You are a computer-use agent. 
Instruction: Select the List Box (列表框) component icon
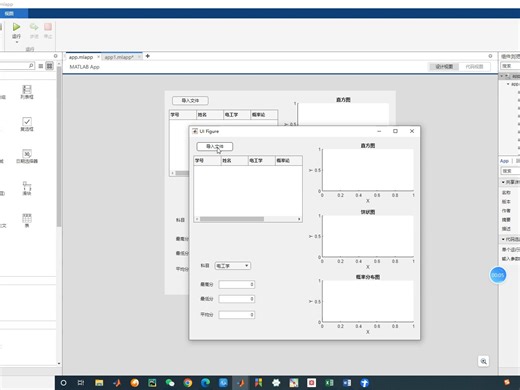27,89
